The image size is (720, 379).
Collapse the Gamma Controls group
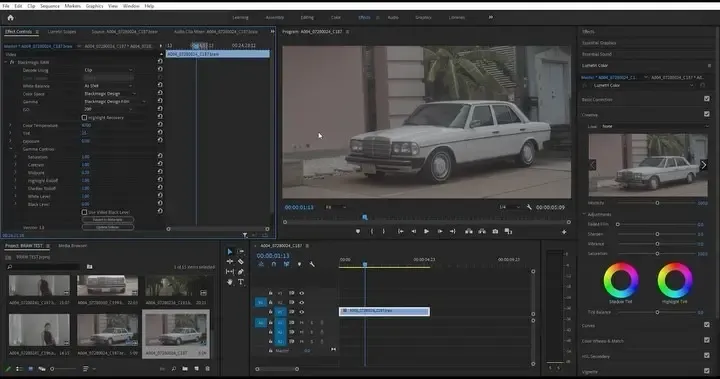pos(11,149)
